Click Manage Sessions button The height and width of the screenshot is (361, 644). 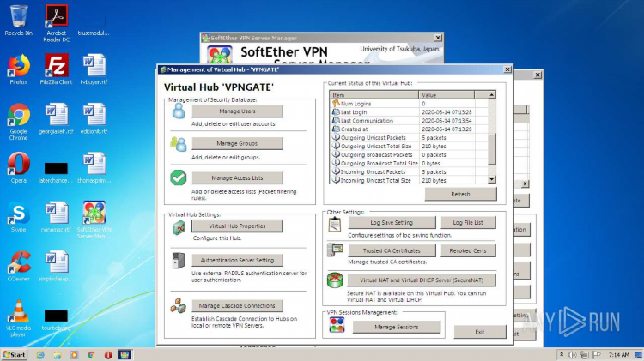(397, 327)
